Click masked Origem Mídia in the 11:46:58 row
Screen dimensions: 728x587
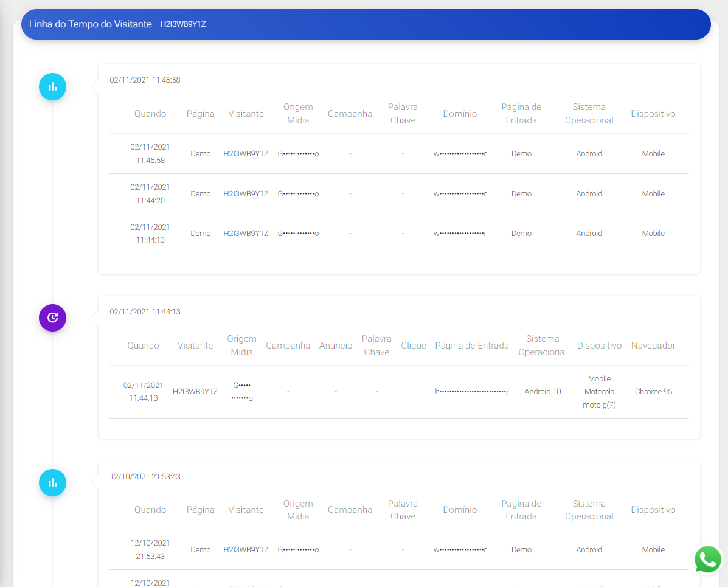(x=298, y=154)
